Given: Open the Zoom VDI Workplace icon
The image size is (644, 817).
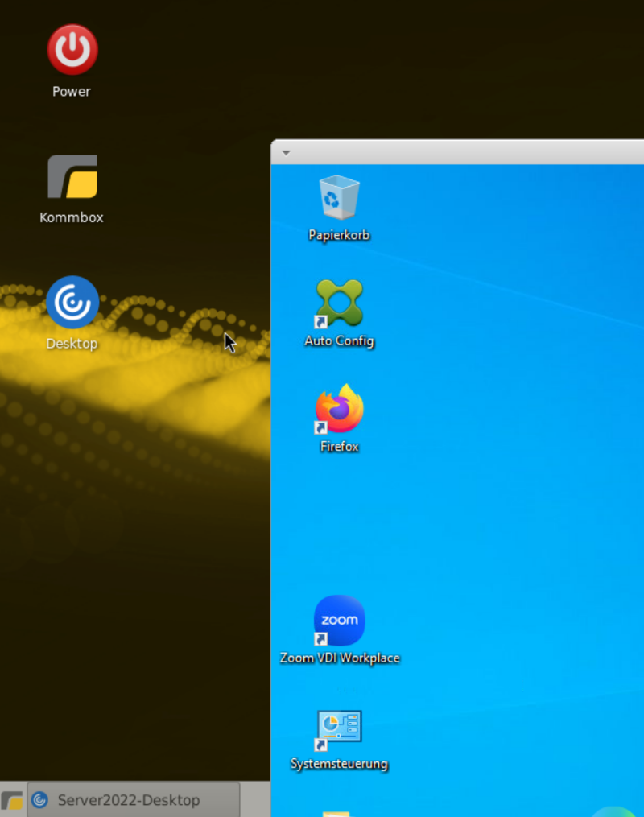Looking at the screenshot, I should point(339,621).
